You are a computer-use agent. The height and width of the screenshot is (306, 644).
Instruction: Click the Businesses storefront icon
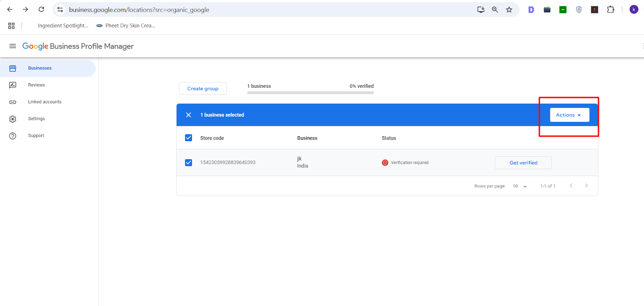coord(12,68)
